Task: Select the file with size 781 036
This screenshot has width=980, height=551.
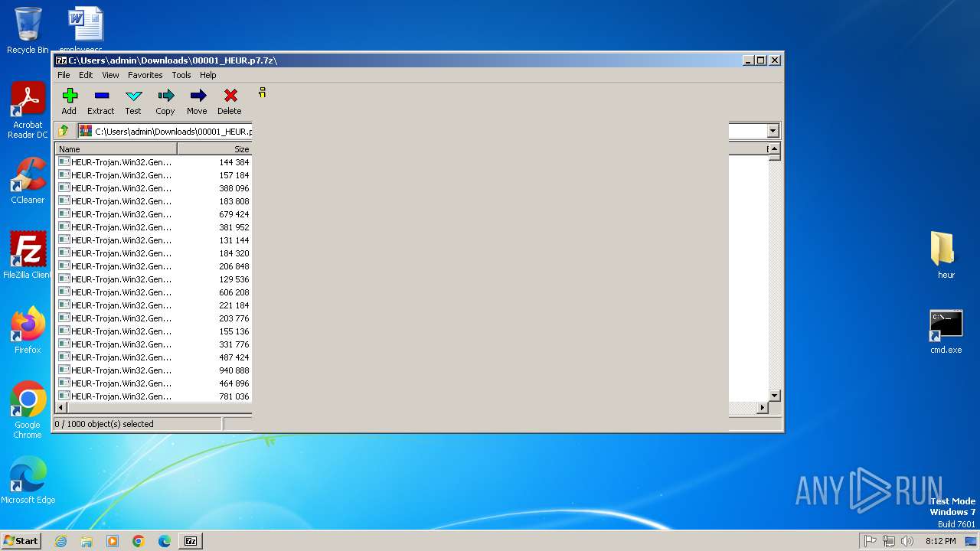Action: pyautogui.click(x=153, y=396)
